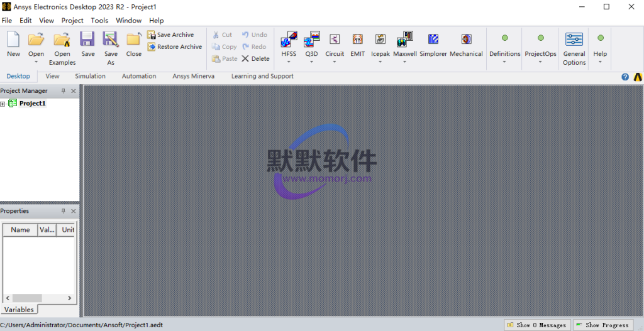Insert an HFSS design
The width and height of the screenshot is (644, 331).
pos(289,41)
